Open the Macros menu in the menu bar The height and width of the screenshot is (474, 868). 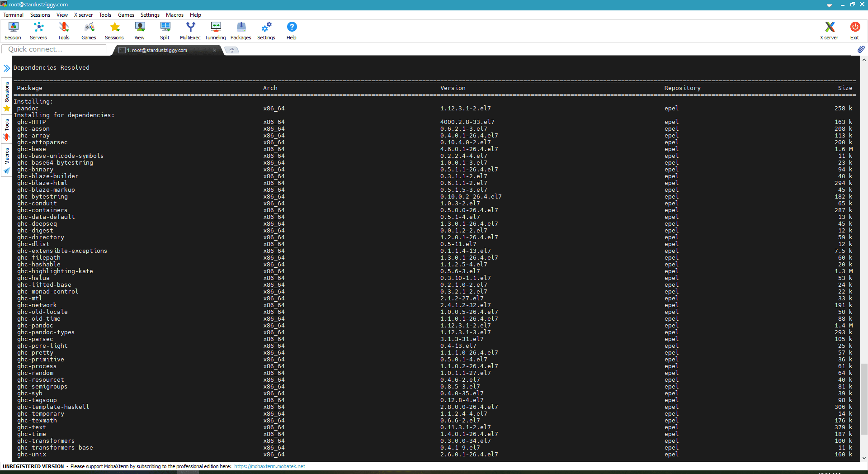pyautogui.click(x=175, y=15)
